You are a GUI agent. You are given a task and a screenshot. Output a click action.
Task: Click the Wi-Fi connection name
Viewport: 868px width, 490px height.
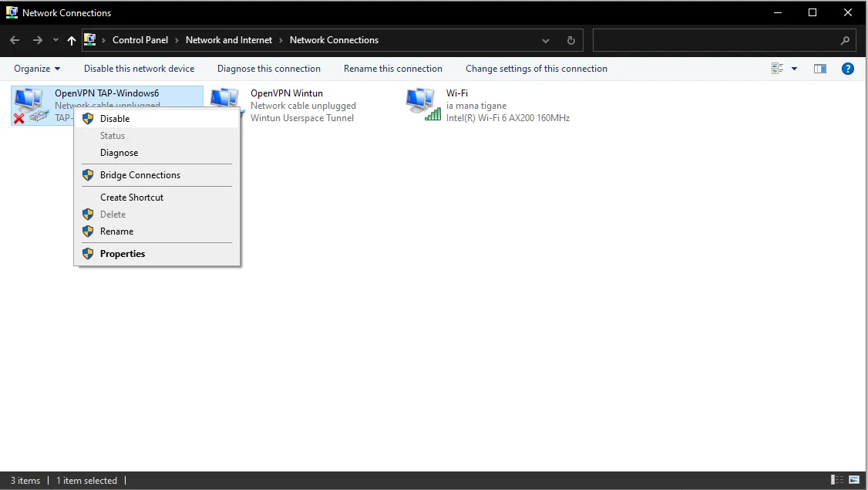pos(456,93)
